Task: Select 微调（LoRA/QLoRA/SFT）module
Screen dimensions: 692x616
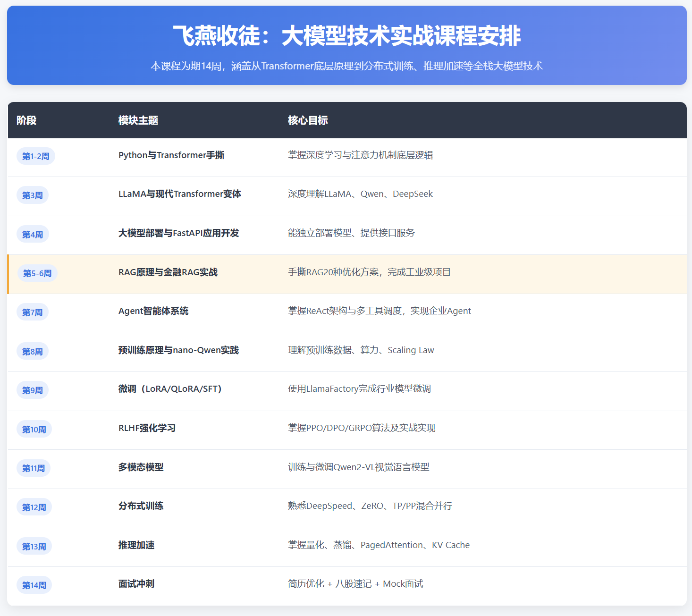Action: 170,389
